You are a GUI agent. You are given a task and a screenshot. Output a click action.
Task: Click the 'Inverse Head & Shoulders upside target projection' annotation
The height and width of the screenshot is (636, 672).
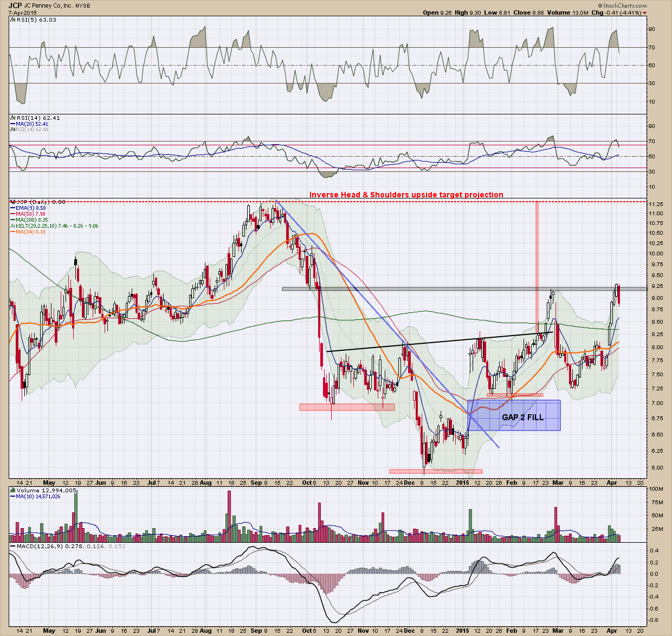coord(406,195)
